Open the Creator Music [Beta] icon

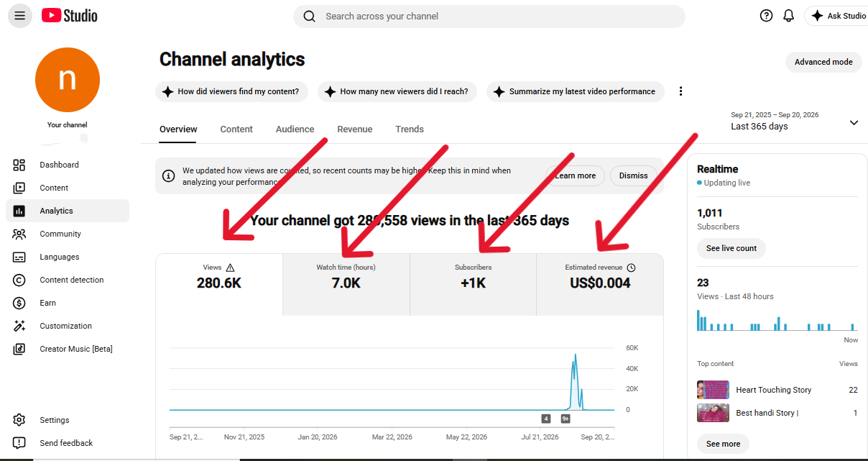[x=19, y=349]
